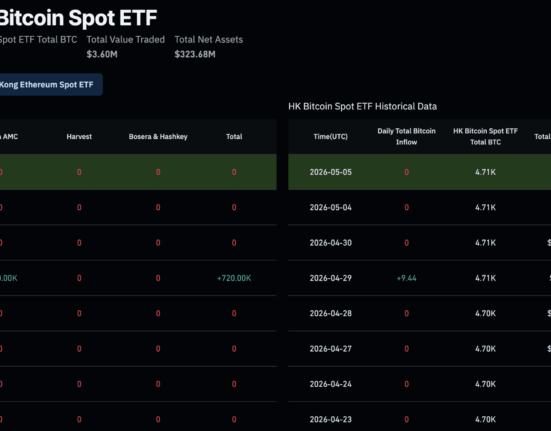Click the HK Bitcoin Spot ETF Total BTC header
551x431 pixels.
coord(485,137)
